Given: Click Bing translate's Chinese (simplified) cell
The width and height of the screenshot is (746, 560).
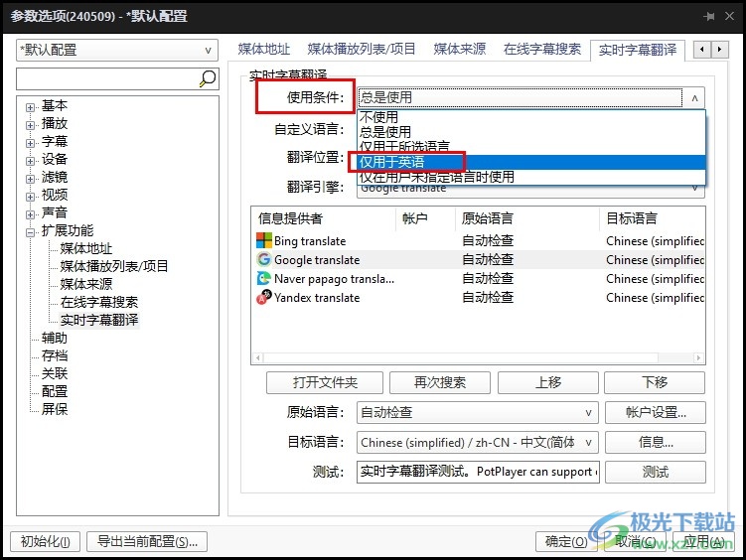Looking at the screenshot, I should pyautogui.click(x=655, y=241).
